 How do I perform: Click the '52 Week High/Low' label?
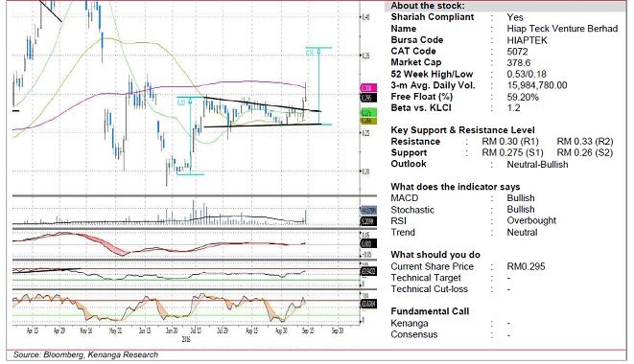tap(432, 75)
